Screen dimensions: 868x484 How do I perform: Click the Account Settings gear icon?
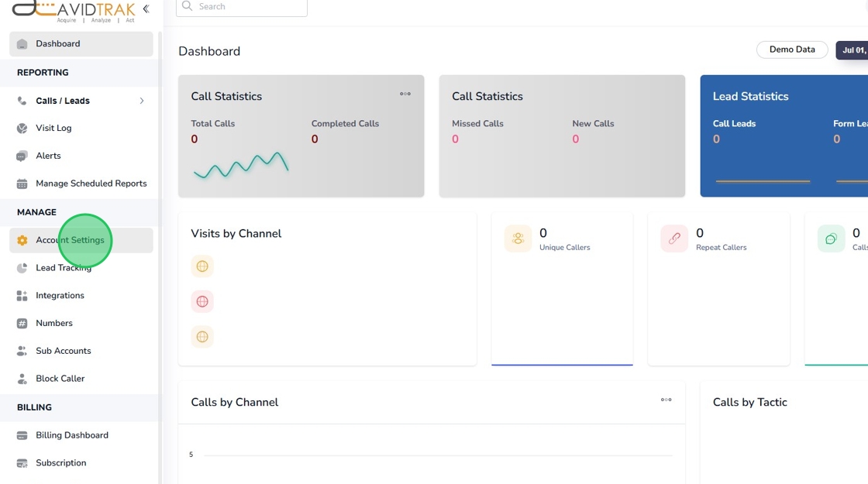22,240
